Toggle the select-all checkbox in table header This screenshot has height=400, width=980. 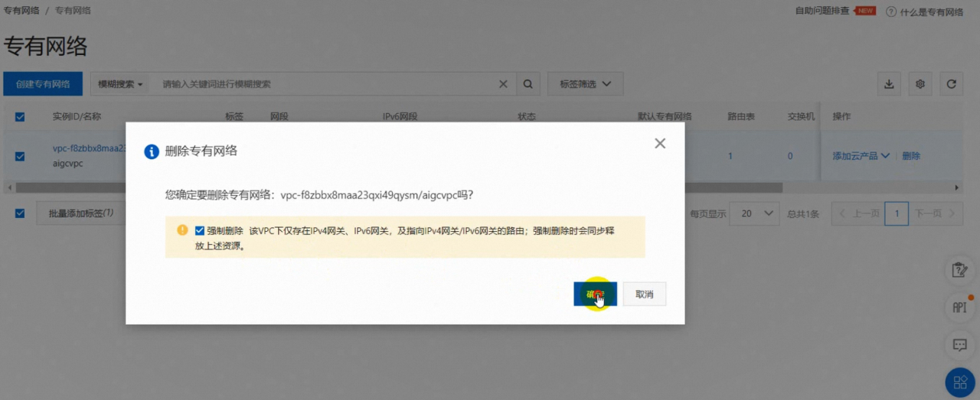[x=20, y=117]
